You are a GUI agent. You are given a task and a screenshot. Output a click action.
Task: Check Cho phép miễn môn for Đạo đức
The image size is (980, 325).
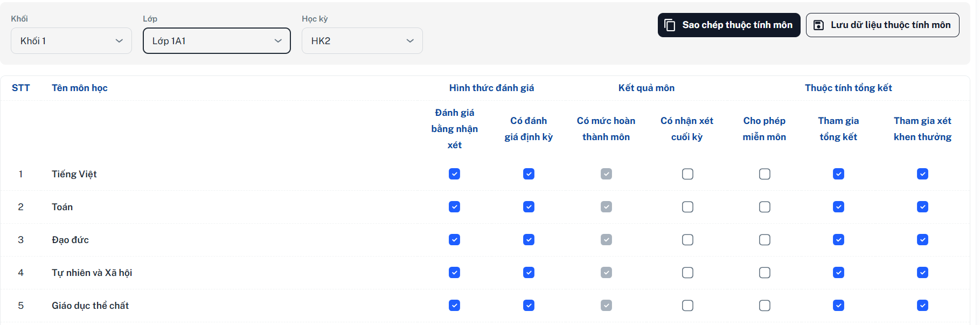click(x=764, y=240)
